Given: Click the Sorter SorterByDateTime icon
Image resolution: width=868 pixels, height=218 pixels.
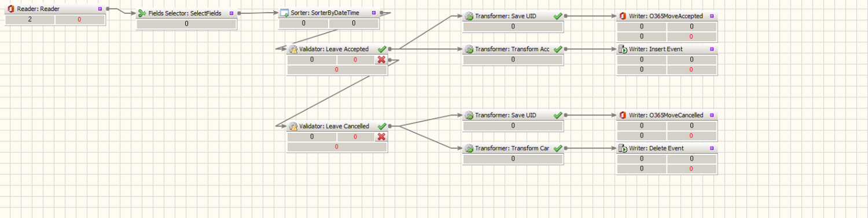Looking at the screenshot, I should coord(284,13).
